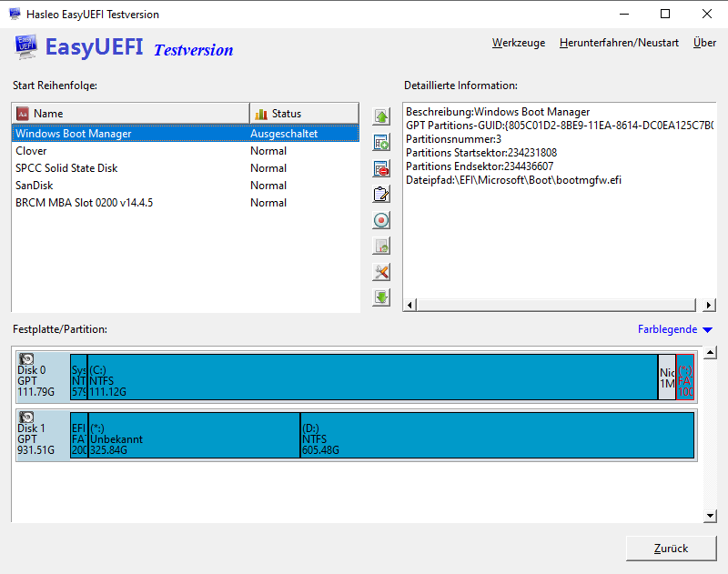Viewport: 728px width, 574px height.
Task: Click the tools wrench-and-screwdriver icon
Action: pos(381,272)
